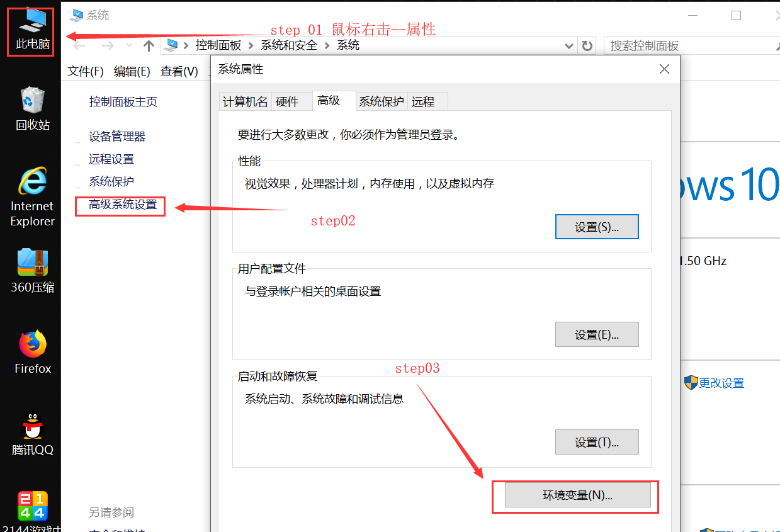Maximize the 系统 window
This screenshot has width=780, height=532.
click(736, 16)
